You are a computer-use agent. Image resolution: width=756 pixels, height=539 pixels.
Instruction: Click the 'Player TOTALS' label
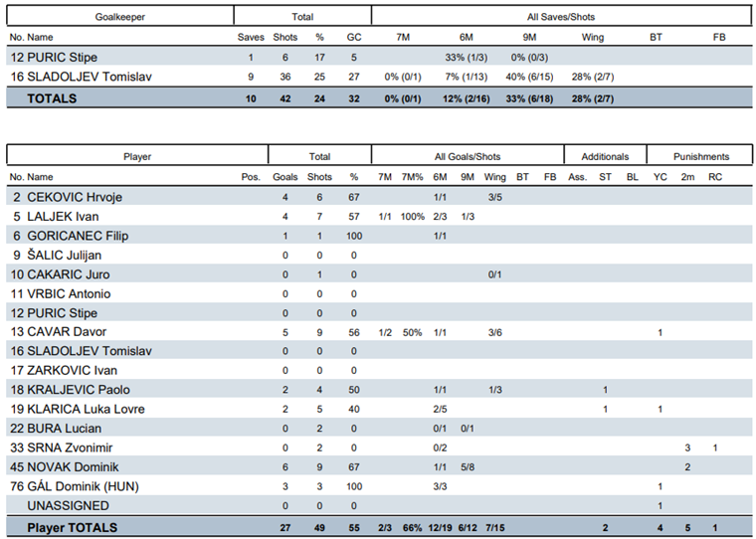(72, 528)
